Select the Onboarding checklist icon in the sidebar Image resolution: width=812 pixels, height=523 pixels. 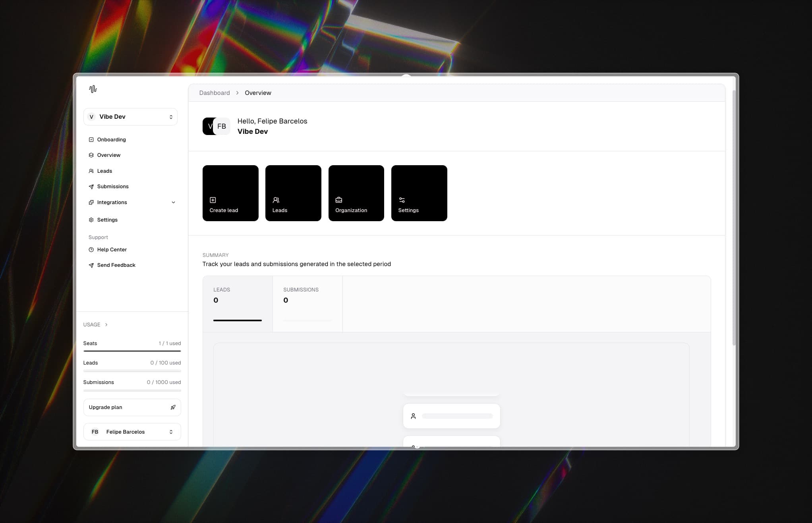[x=91, y=139]
